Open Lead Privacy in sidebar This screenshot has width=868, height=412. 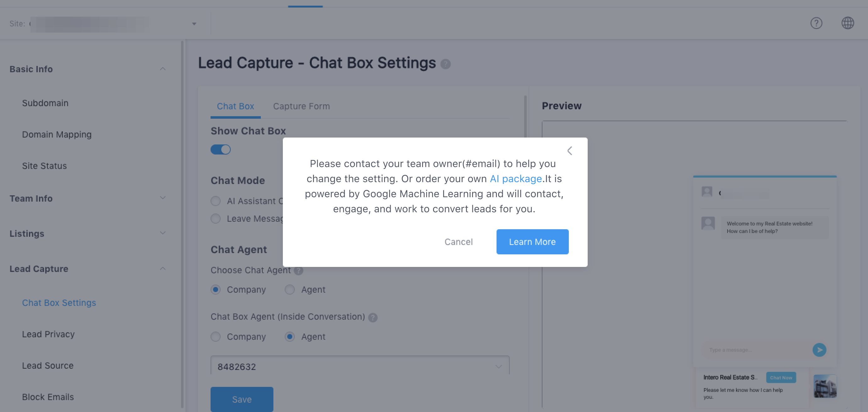pos(48,334)
